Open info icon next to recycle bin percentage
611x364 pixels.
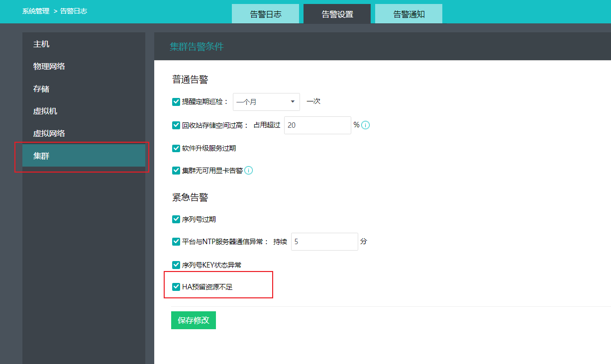click(x=365, y=125)
